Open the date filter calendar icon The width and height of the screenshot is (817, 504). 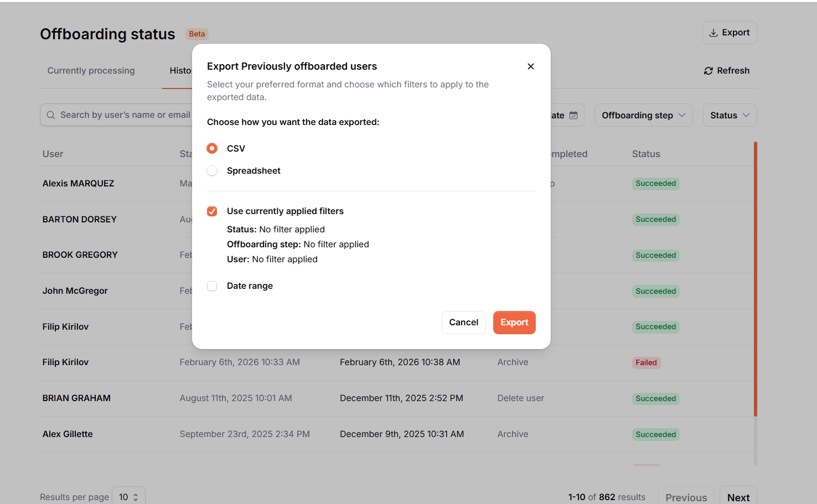tap(573, 115)
